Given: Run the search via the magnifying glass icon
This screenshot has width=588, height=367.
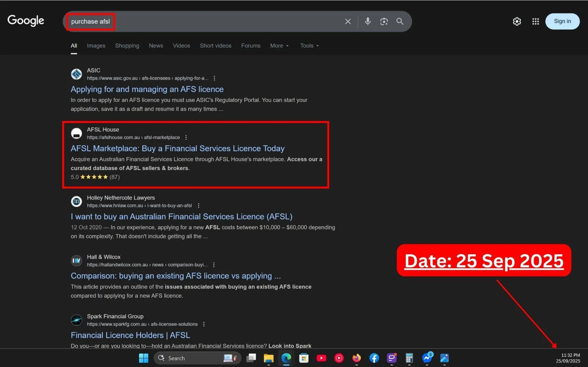Looking at the screenshot, I should (x=399, y=21).
